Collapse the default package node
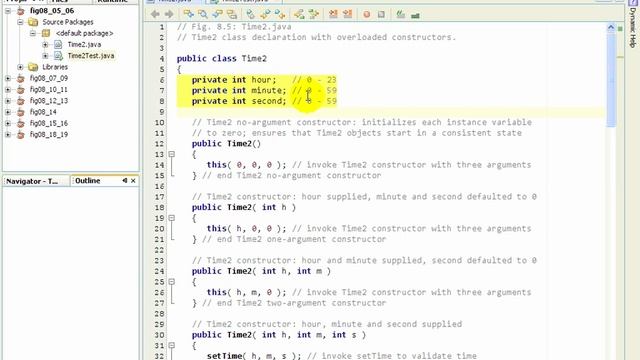Screen dimensions: 640x360 (x=33, y=33)
